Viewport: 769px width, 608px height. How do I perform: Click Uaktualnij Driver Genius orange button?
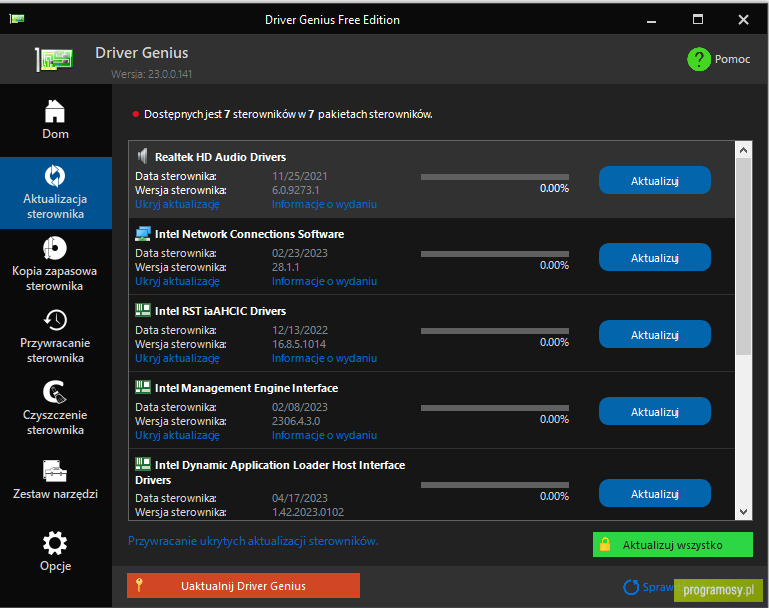pos(243,585)
